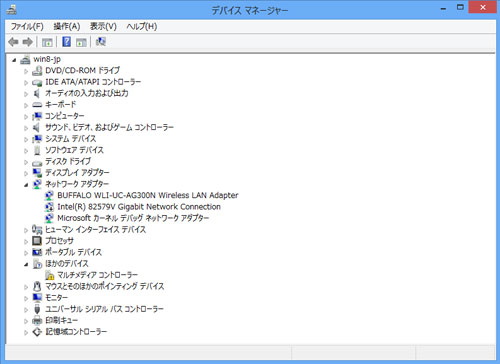Expand the オーディオの入力および出力 node
The image size is (500, 364).
click(26, 94)
